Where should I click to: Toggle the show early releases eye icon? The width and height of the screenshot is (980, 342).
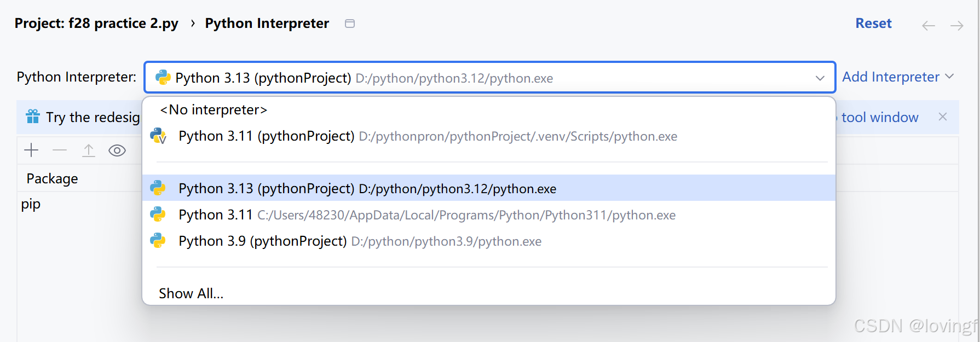(117, 150)
